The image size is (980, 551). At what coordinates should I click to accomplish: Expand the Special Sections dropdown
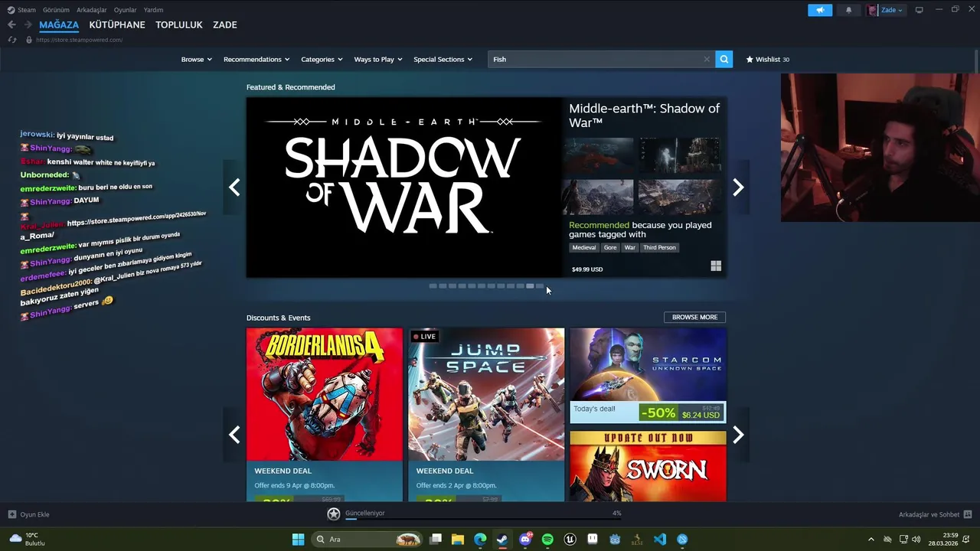coord(443,59)
